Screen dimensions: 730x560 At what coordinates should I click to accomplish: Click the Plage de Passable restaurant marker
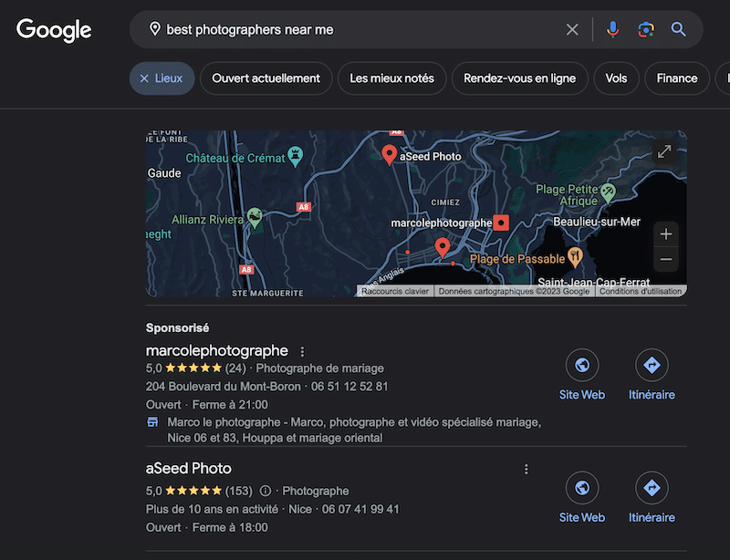click(x=576, y=257)
